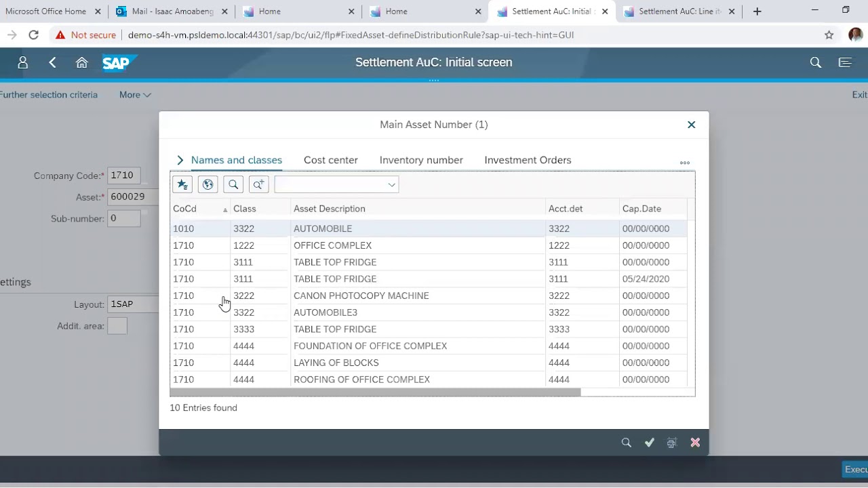The width and height of the screenshot is (868, 488).
Task: Click the Addit. area input field
Action: point(117,326)
